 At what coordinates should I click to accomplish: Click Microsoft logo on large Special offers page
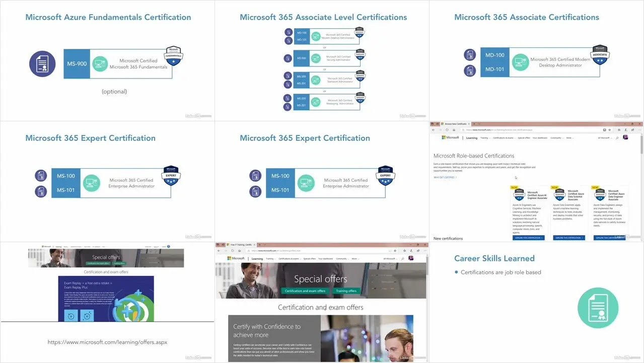click(x=236, y=258)
